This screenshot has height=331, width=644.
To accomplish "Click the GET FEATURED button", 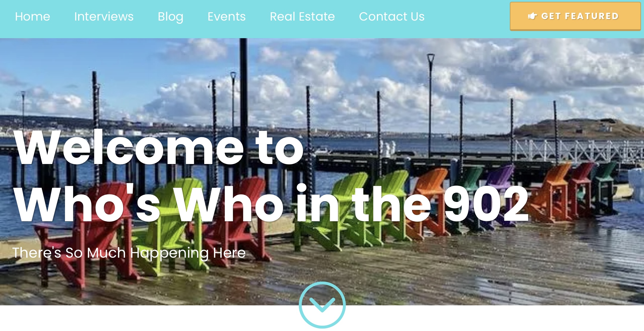I will [575, 16].
